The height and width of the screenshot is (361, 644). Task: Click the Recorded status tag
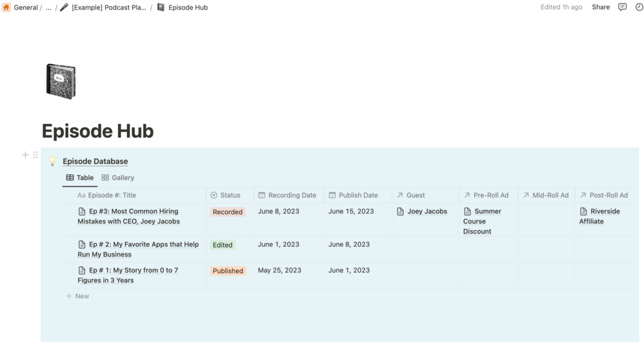(x=227, y=212)
